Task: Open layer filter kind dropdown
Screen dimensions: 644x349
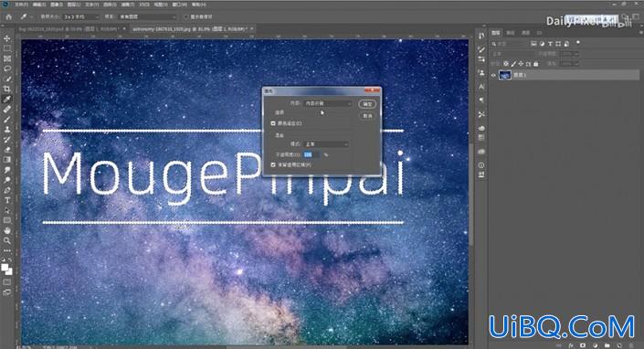Action: click(510, 44)
